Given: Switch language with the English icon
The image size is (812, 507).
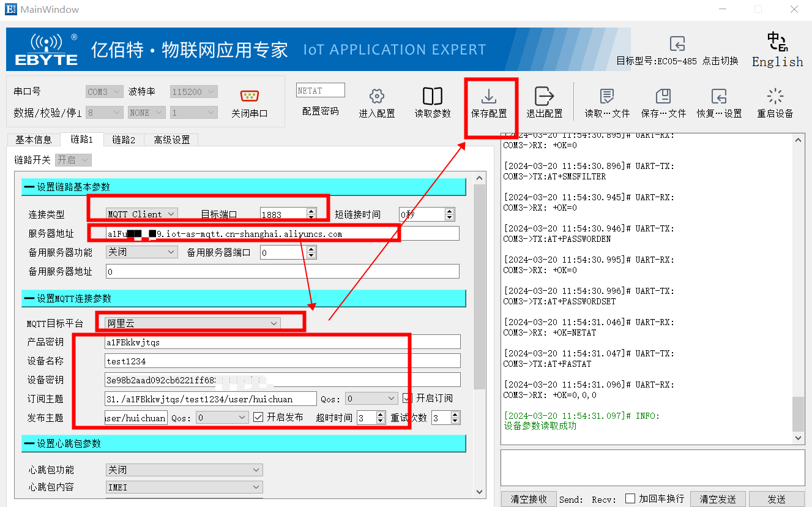Looking at the screenshot, I should coord(777,42).
